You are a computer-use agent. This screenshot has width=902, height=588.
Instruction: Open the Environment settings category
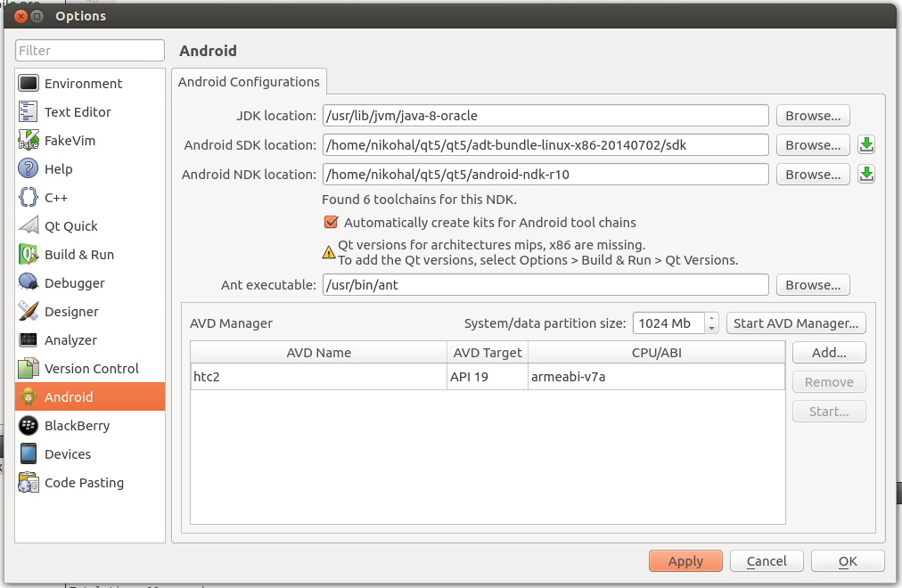[90, 84]
